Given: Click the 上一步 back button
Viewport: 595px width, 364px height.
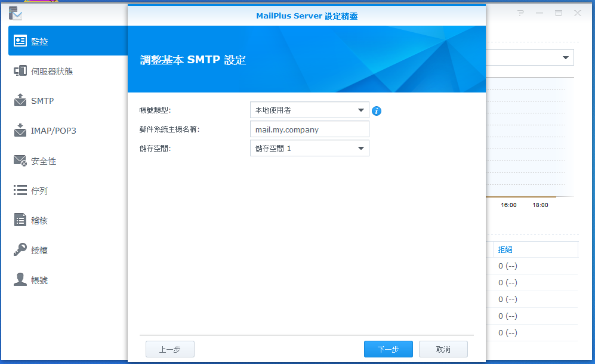Looking at the screenshot, I should coord(170,349).
